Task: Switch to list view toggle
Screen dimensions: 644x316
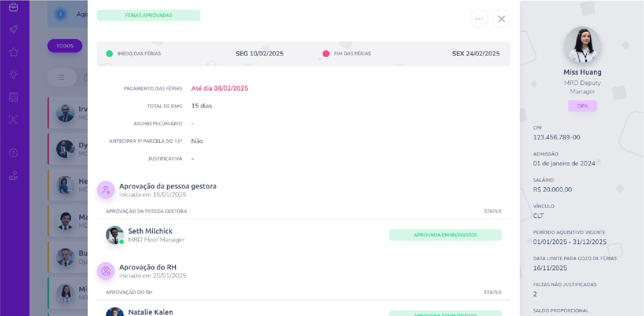Action: click(61, 77)
